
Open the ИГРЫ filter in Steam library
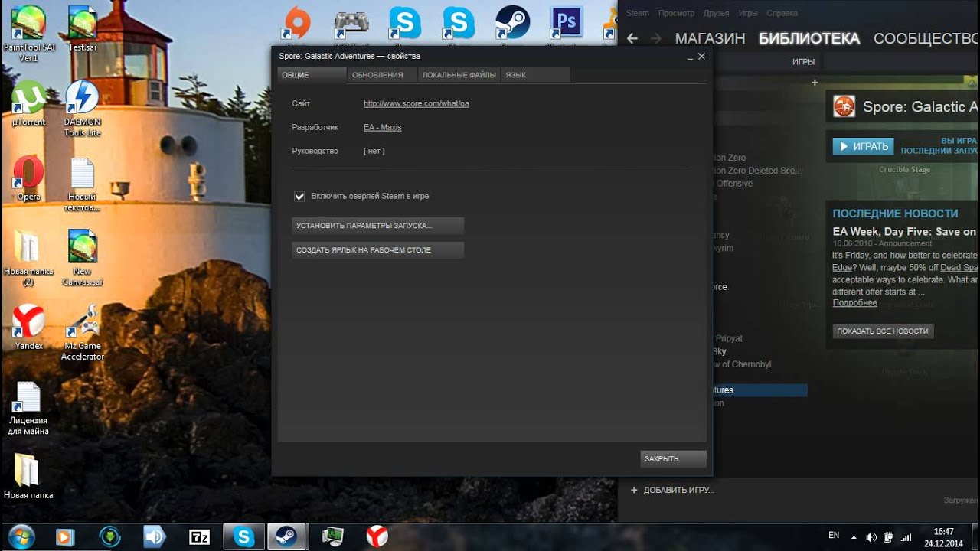coord(803,62)
